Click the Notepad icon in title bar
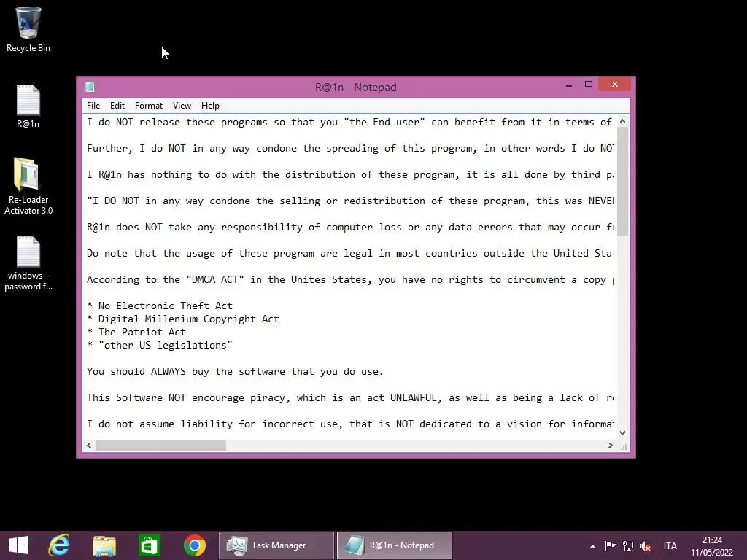This screenshot has width=747, height=560. pyautogui.click(x=90, y=87)
